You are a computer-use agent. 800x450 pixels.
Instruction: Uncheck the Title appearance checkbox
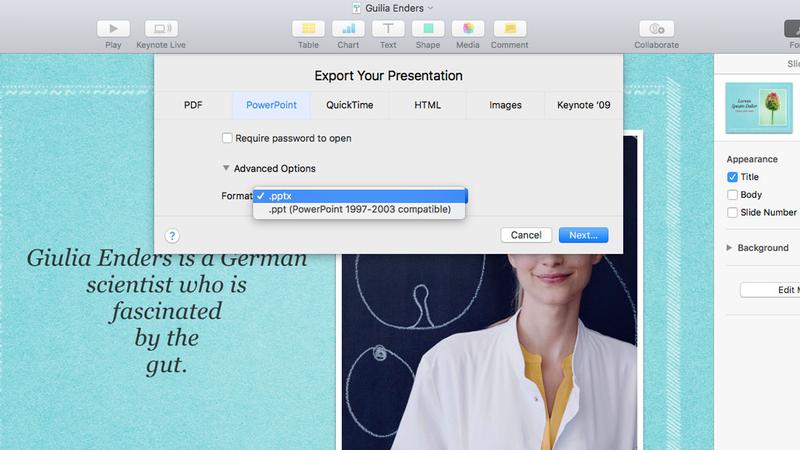coord(732,177)
